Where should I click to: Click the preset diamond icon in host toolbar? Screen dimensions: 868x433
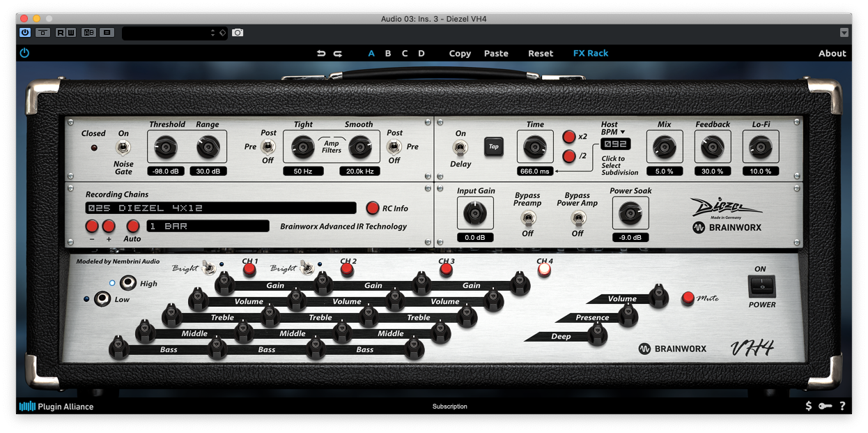pyautogui.click(x=222, y=33)
